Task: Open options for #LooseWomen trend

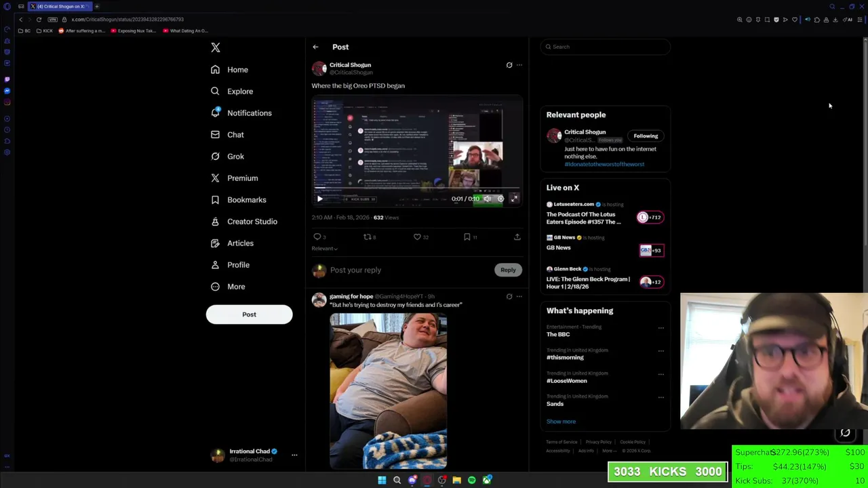Action: [x=661, y=374]
